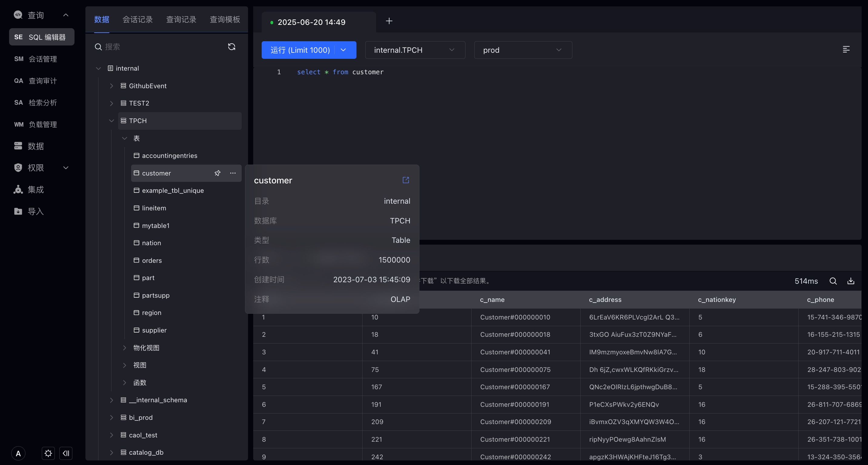Select the accountingentries table
Viewport: 868px width, 465px height.
tap(186, 156)
